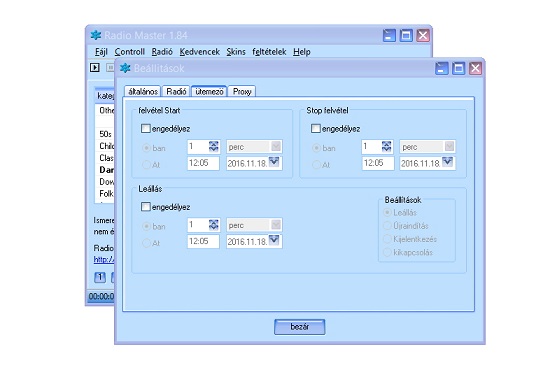Viewport: 550px width, 384px height.
Task: Switch to the Radió settings tab
Action: (x=176, y=92)
